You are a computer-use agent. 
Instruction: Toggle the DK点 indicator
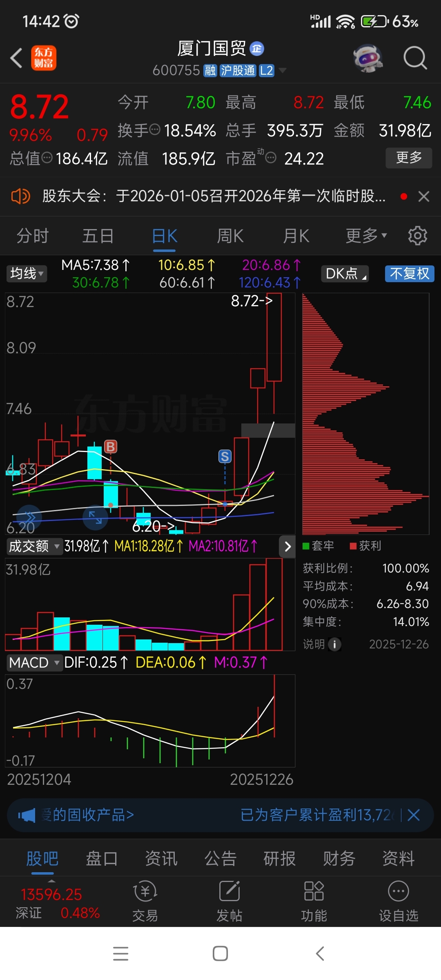coord(345,273)
